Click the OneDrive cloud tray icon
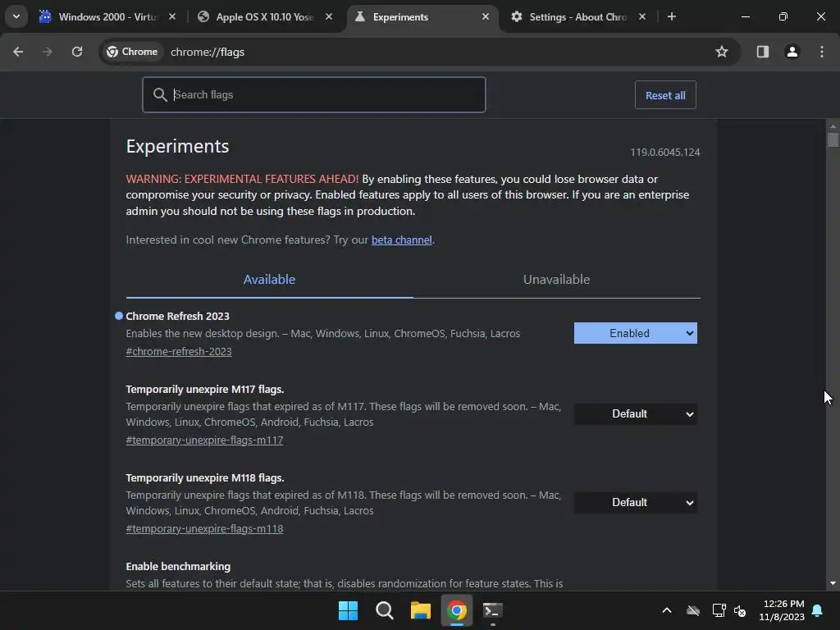 pyautogui.click(x=693, y=610)
